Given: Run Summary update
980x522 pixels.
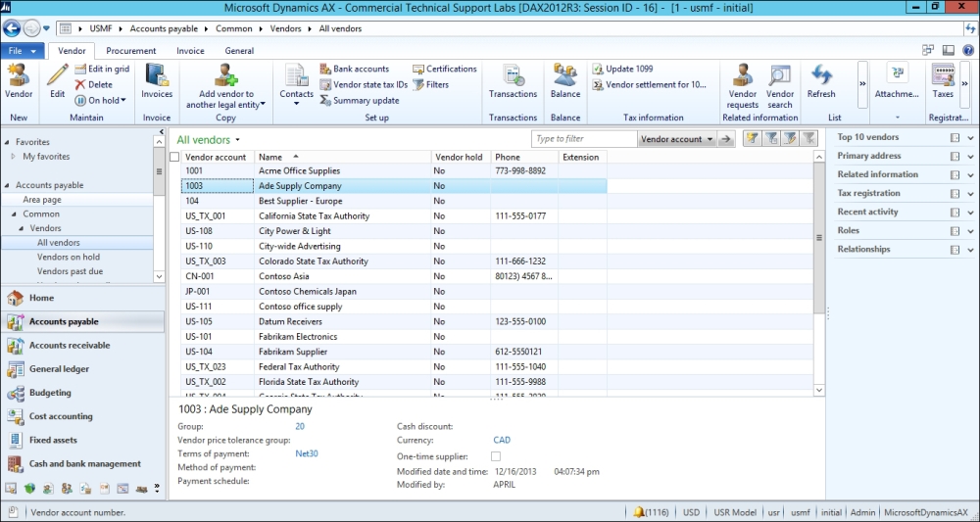Looking at the screenshot, I should point(360,100).
